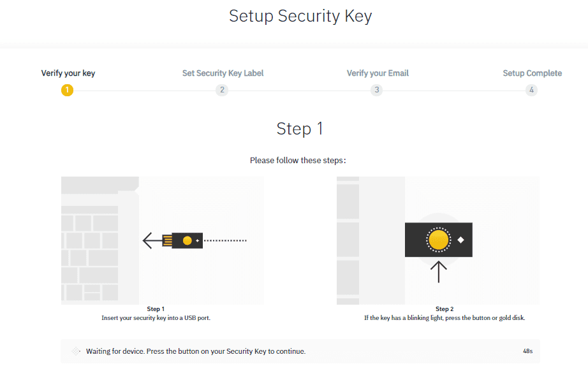Click the step 4 circle indicator
Viewport: 588px width, 371px height.
click(531, 90)
